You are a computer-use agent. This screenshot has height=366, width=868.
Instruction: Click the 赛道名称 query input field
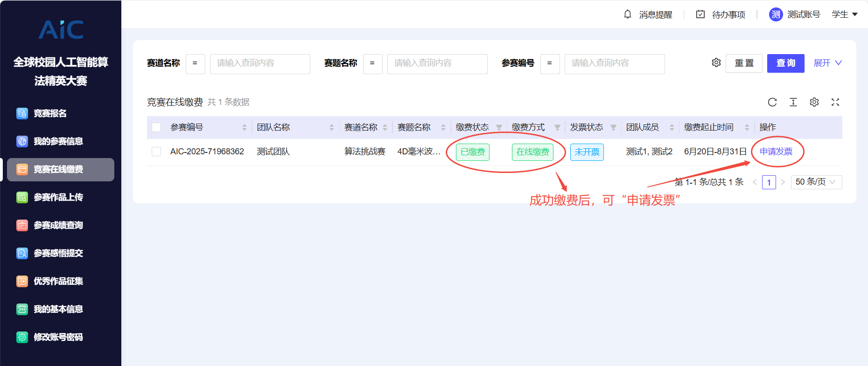[x=260, y=63]
